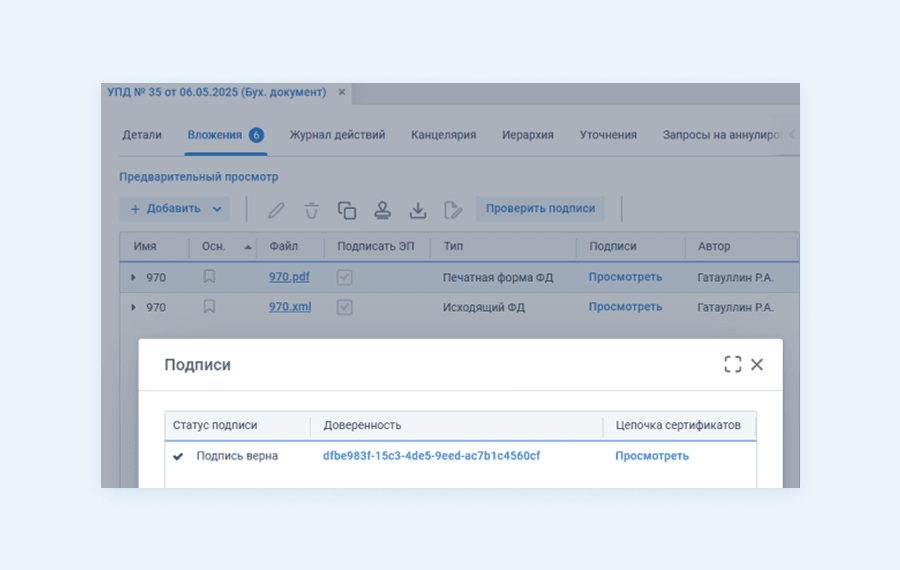Click the document sign pen icon
The image size is (900, 570).
coord(453,210)
